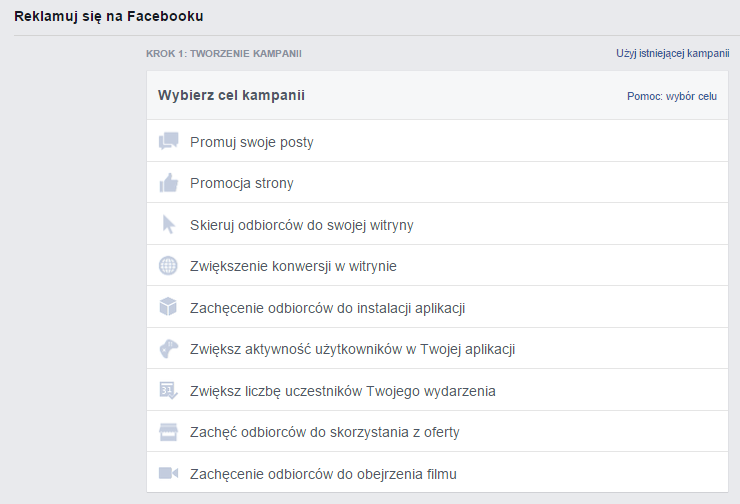Viewport: 740px width, 504px height.
Task: Click the storefront icon for offer claims
Action: click(168, 432)
